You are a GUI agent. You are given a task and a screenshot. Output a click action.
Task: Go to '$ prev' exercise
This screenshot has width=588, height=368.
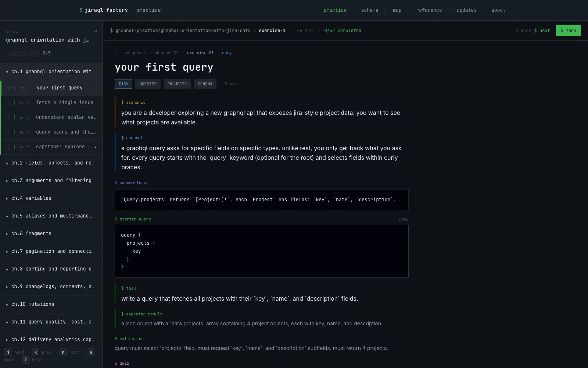tap(523, 31)
